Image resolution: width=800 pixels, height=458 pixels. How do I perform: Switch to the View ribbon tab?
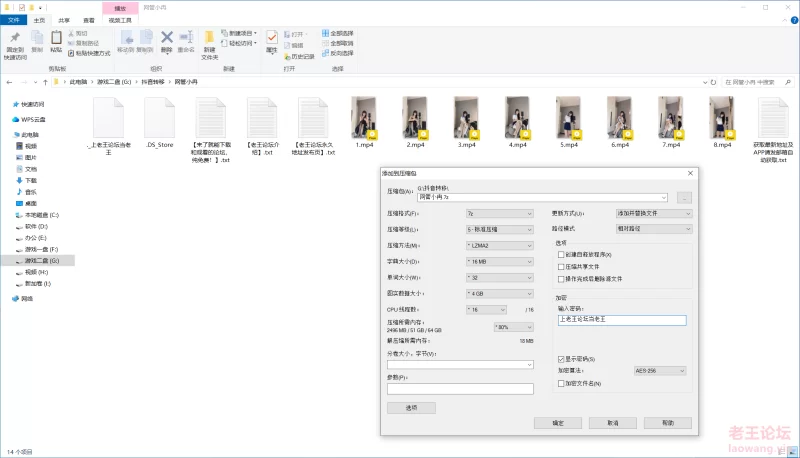click(x=89, y=20)
